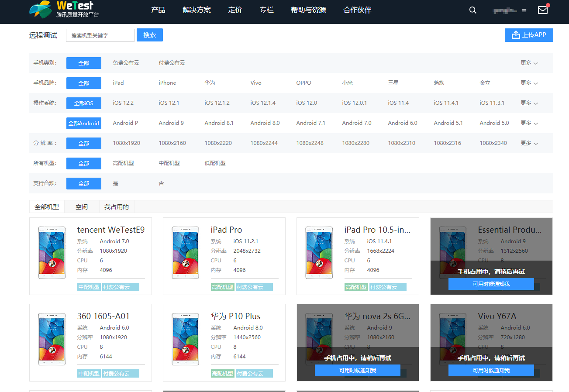The height and width of the screenshot is (392, 569).
Task: Select 全部 for 支持音频
Action: (x=84, y=183)
